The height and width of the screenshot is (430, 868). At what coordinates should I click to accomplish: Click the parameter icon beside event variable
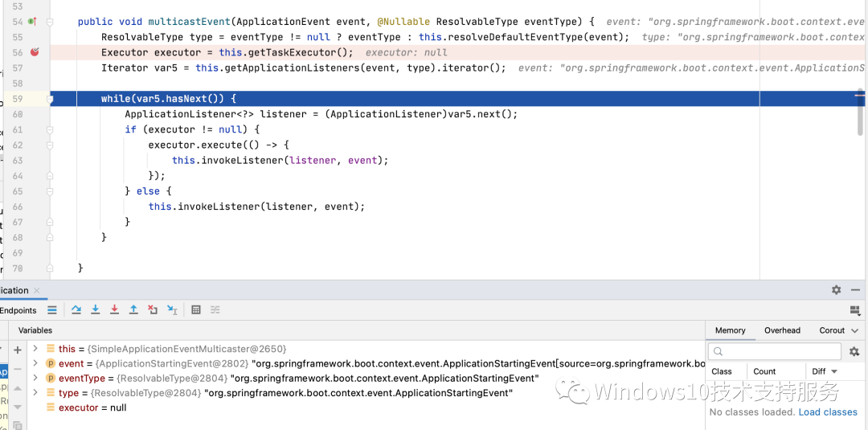(51, 363)
